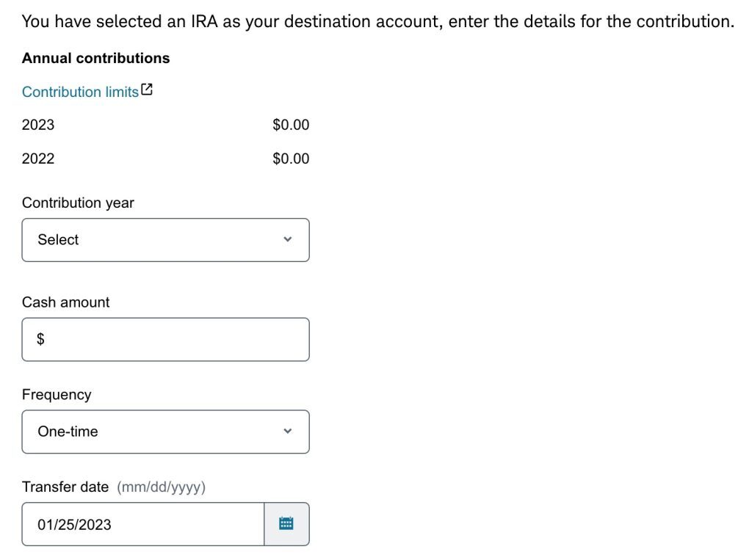Click the external link icon beside Contribution limits
Viewport: 752px width, 560px height.
(x=147, y=90)
